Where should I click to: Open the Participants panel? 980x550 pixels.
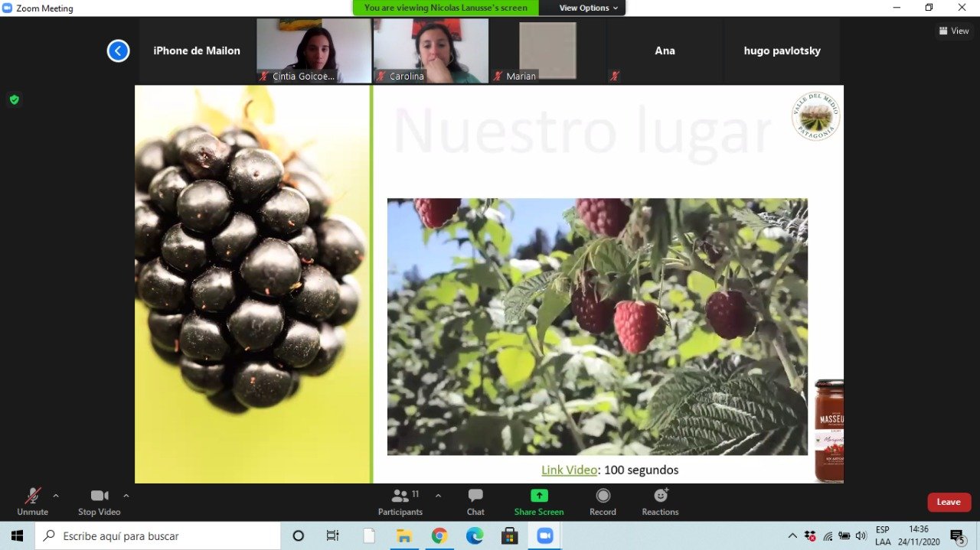click(x=400, y=502)
